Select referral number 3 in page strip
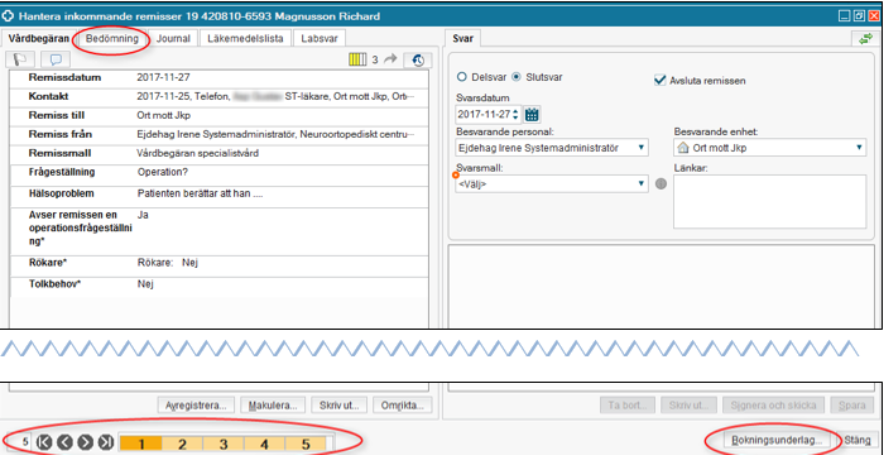 [224, 441]
